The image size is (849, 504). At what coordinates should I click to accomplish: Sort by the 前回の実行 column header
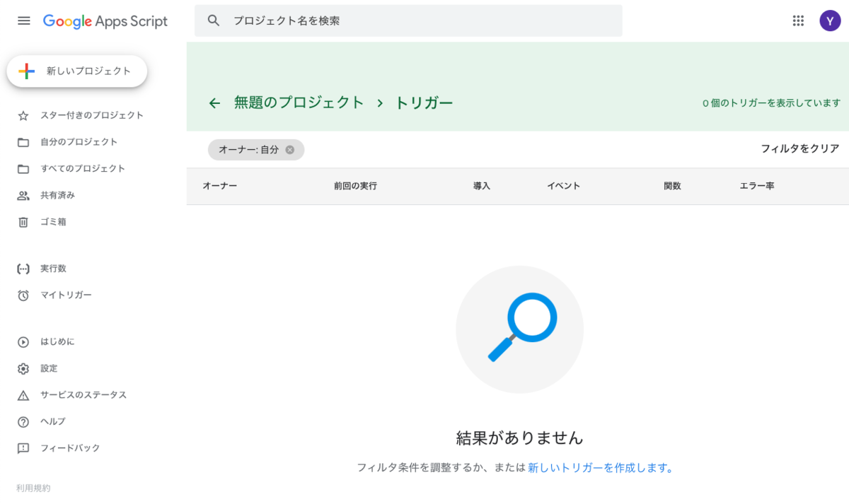355,186
